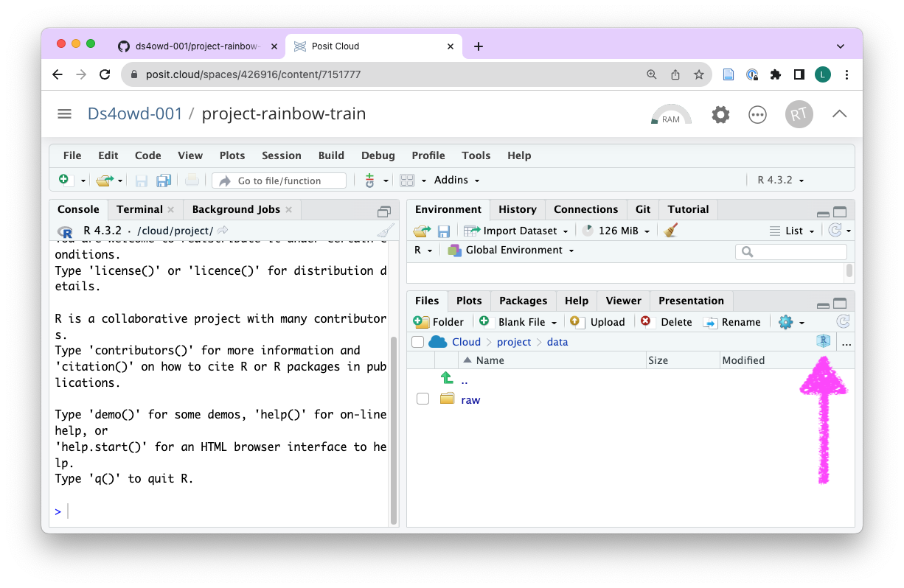Open the Posit Cloud hamburger navigation menu

(64, 113)
